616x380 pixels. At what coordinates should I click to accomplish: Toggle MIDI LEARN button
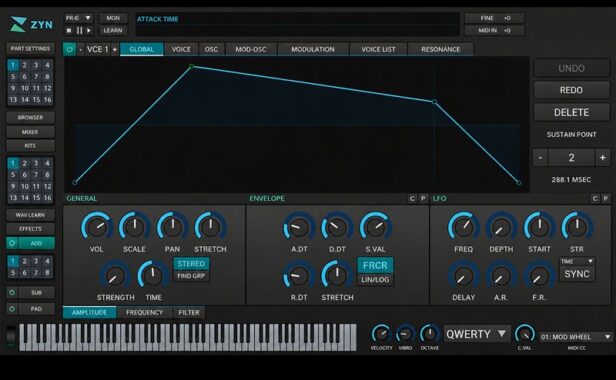[113, 30]
